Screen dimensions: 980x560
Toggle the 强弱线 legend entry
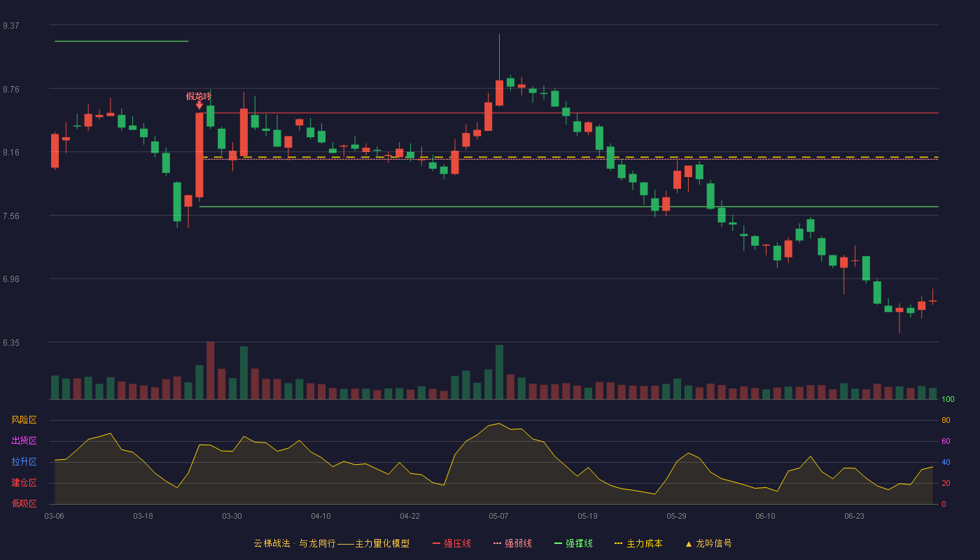pos(512,543)
